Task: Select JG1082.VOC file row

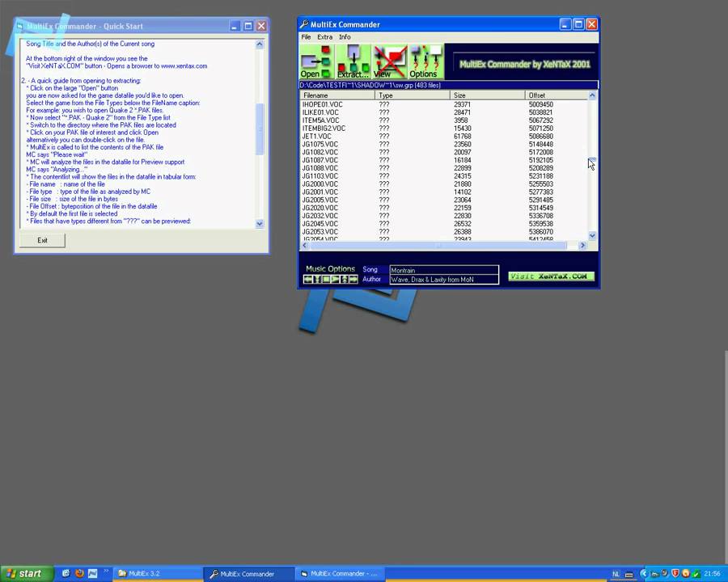Action: coord(443,152)
